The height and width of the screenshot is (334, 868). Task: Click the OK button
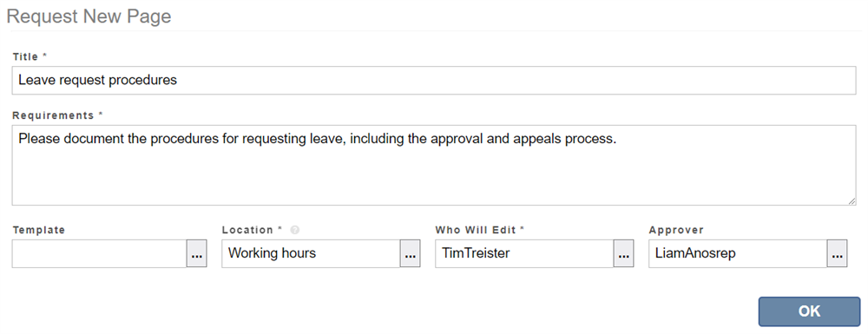coord(809,311)
